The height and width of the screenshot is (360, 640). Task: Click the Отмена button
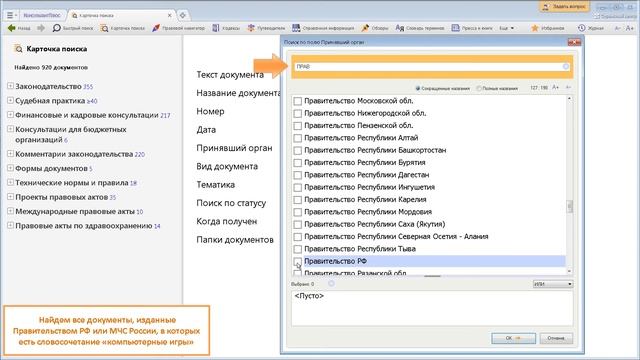556,338
